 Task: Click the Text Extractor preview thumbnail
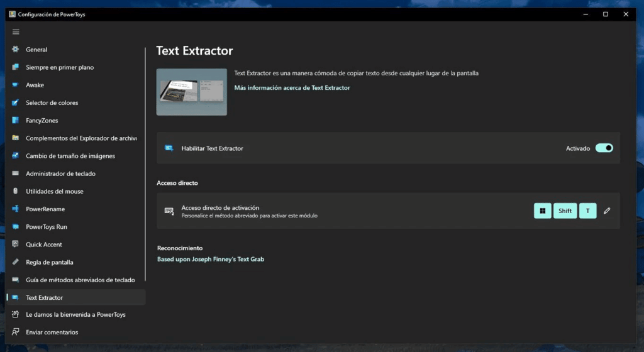click(192, 92)
